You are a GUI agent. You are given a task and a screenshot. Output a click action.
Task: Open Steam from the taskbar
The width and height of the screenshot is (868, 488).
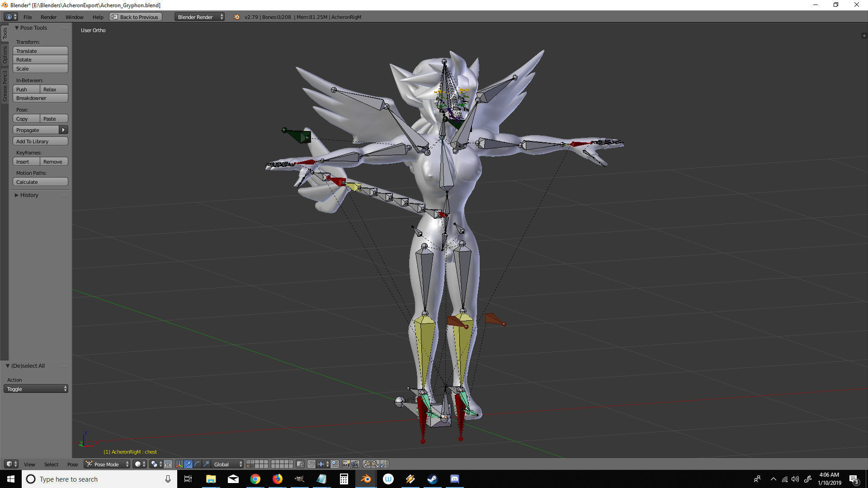coord(432,479)
